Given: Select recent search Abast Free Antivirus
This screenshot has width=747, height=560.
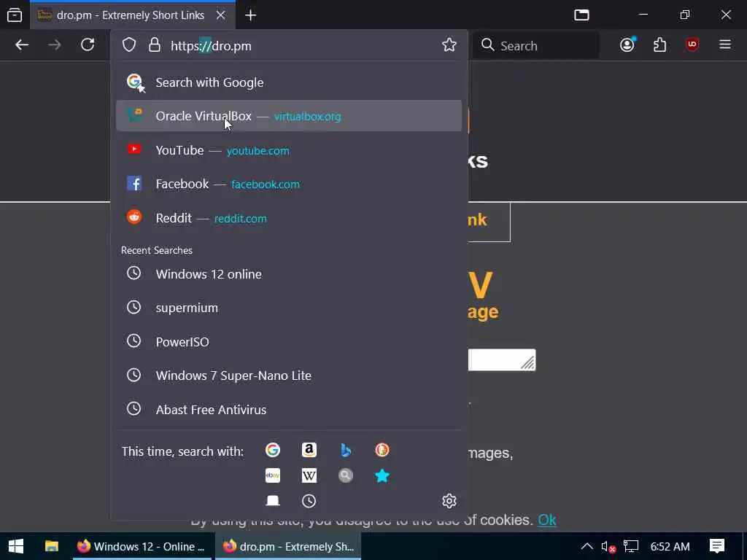Looking at the screenshot, I should pos(289,410).
